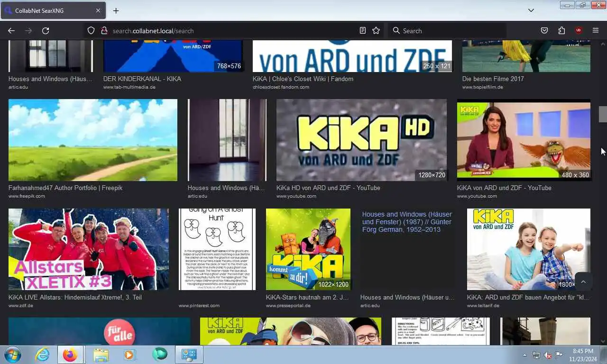Image resolution: width=607 pixels, height=364 pixels.
Task: Open Action Center flag icon
Action: (559, 355)
